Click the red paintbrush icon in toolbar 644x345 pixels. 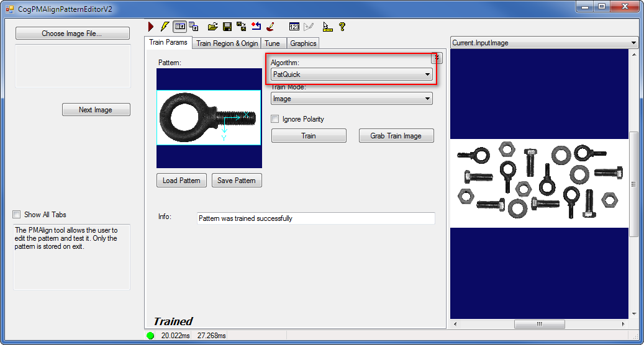270,27
